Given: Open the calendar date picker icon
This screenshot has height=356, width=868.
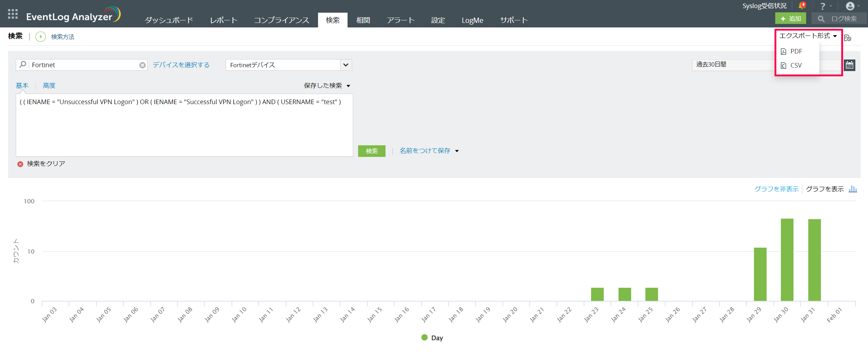Looking at the screenshot, I should click(849, 65).
